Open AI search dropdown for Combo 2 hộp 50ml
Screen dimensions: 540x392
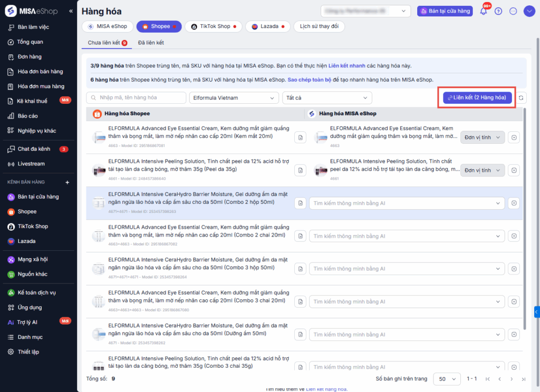pyautogui.click(x=407, y=203)
